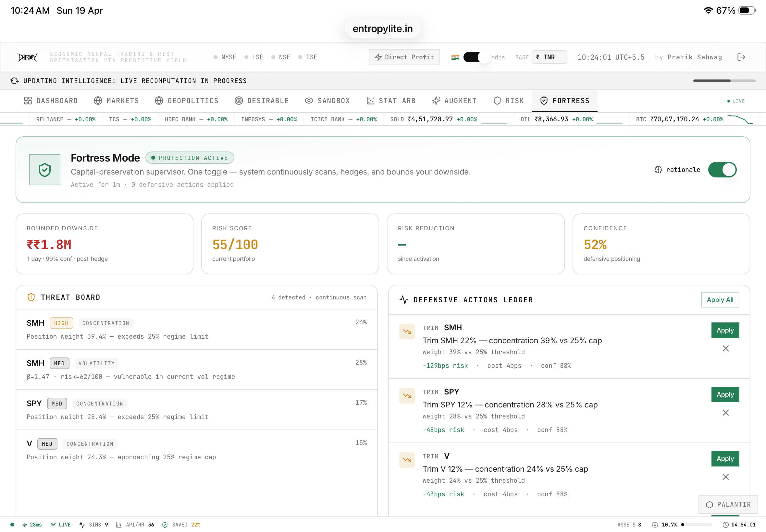Dismiss the TRIM V action

(725, 477)
